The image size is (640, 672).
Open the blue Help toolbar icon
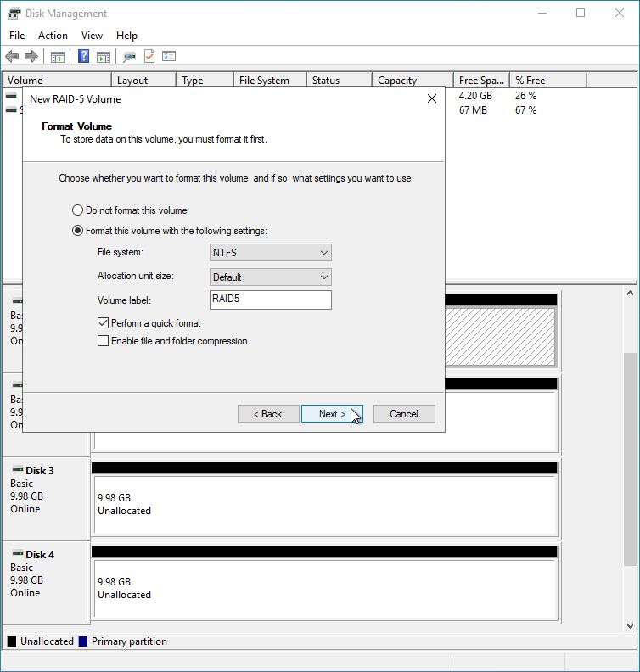coord(83,56)
